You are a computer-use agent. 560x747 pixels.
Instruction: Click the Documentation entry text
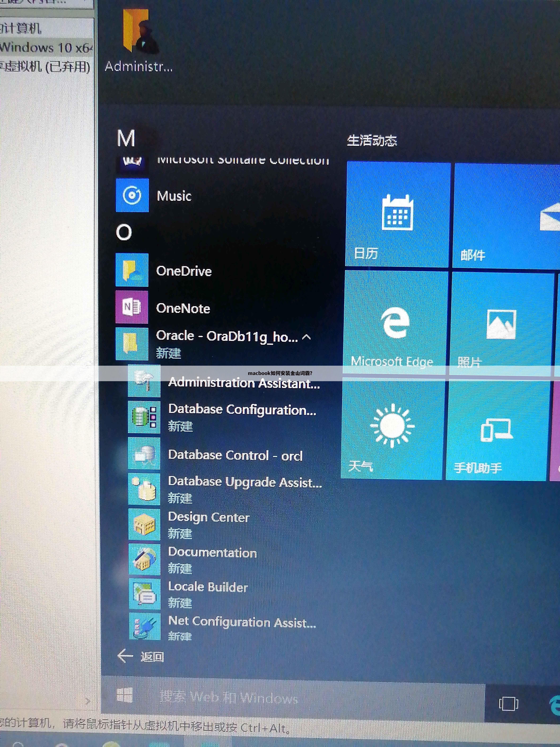(x=213, y=552)
